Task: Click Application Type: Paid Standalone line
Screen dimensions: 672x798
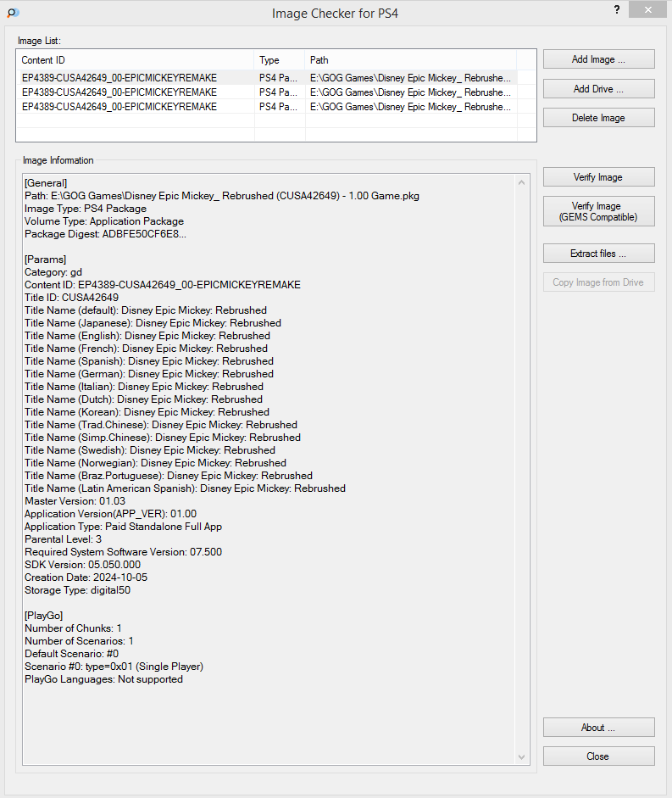Action: pos(123,527)
